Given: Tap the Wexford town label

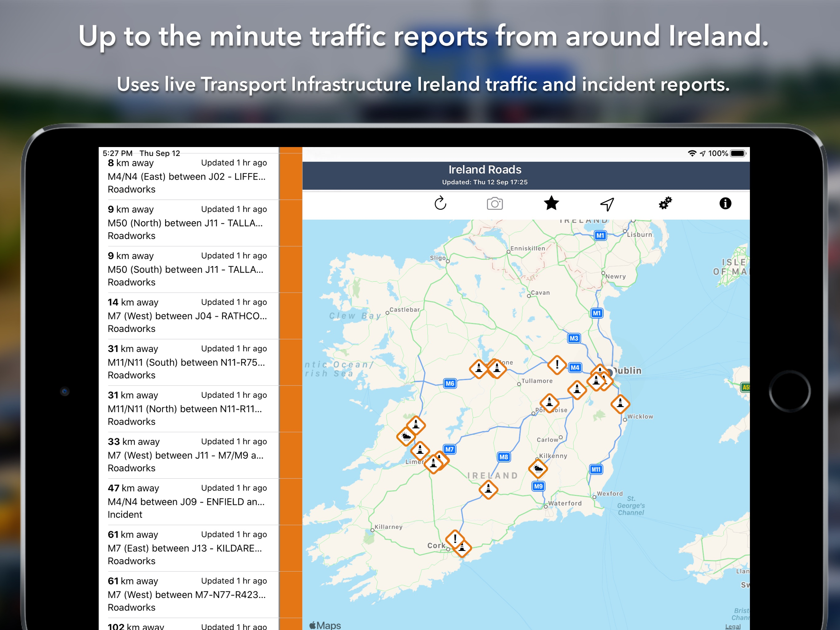Looking at the screenshot, I should [610, 494].
